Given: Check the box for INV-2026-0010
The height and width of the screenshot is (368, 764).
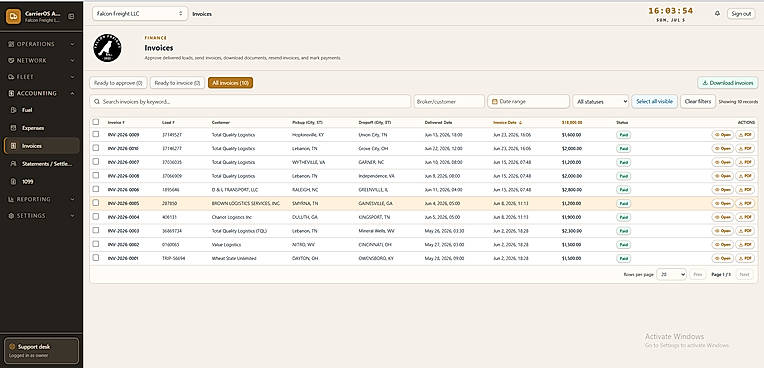Looking at the screenshot, I should coord(96,148).
